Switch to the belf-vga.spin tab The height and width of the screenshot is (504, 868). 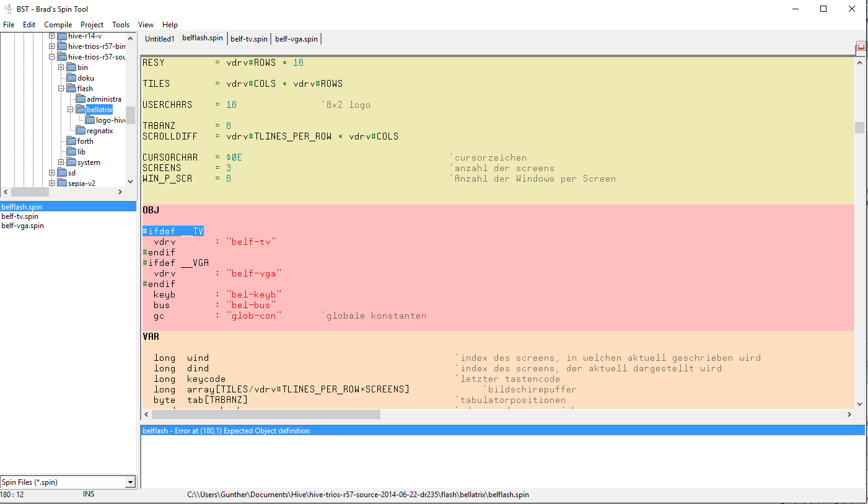click(296, 39)
